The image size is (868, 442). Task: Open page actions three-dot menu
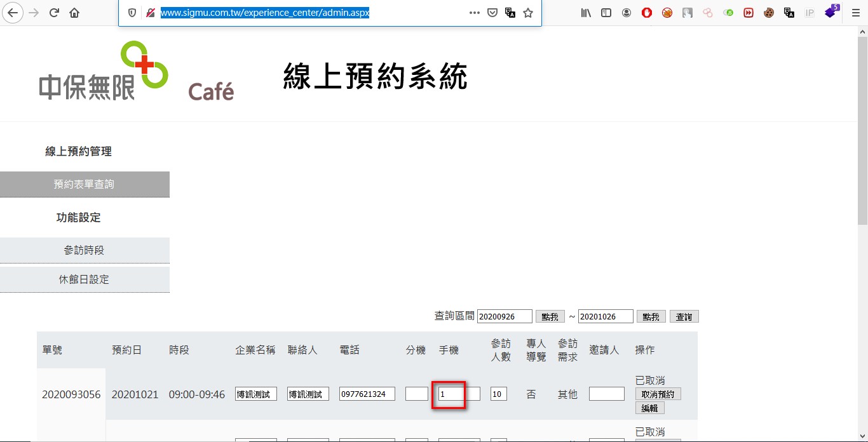pyautogui.click(x=474, y=13)
